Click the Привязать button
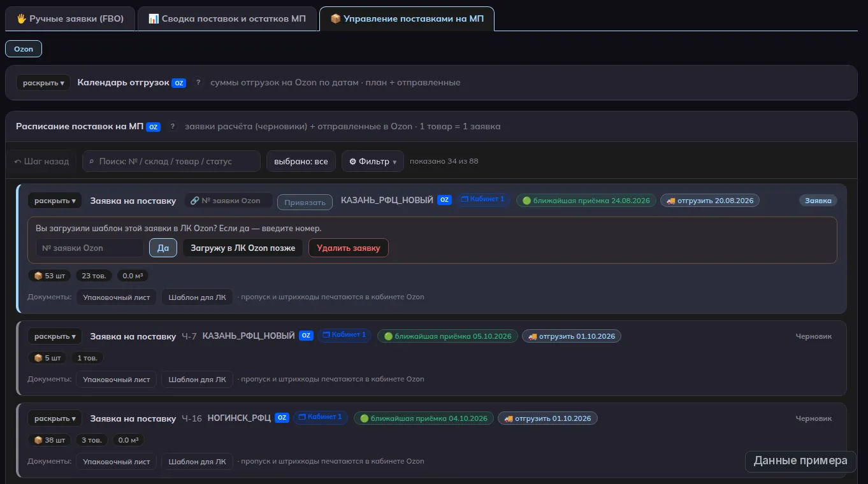868x484 pixels. pyautogui.click(x=305, y=203)
